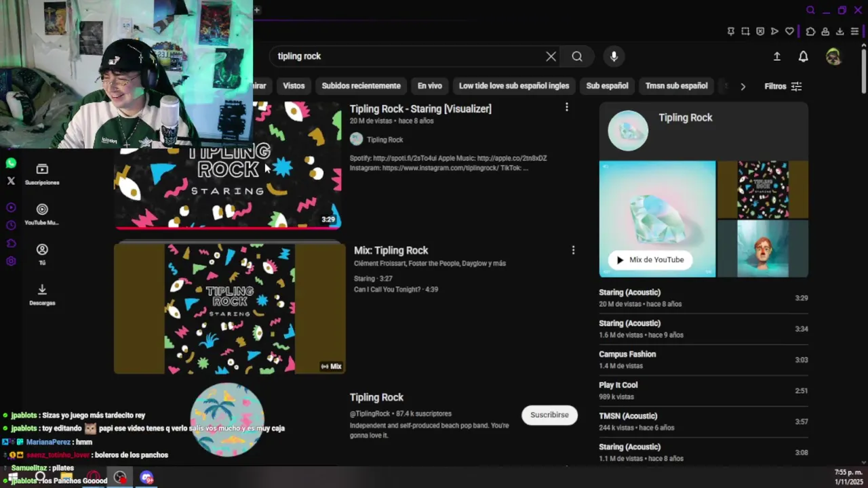The image size is (868, 488).
Task: Open the browser downloads icon
Action: (840, 31)
